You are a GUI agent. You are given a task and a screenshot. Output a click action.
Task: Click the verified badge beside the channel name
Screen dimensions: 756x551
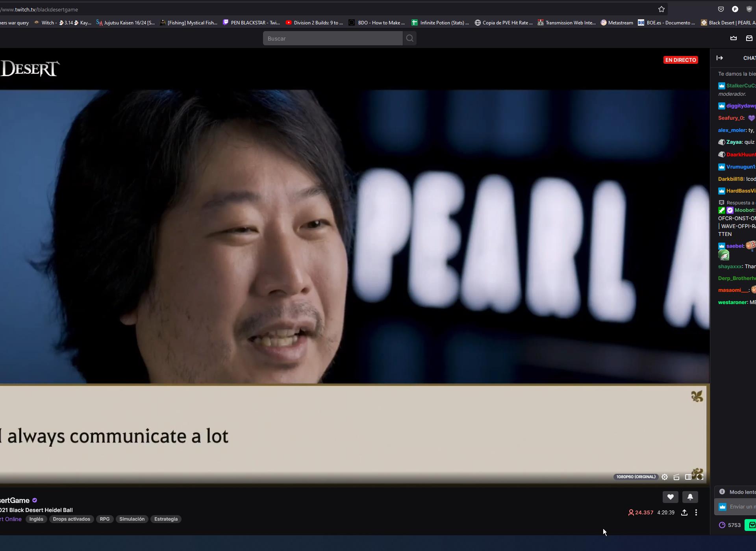tap(35, 500)
